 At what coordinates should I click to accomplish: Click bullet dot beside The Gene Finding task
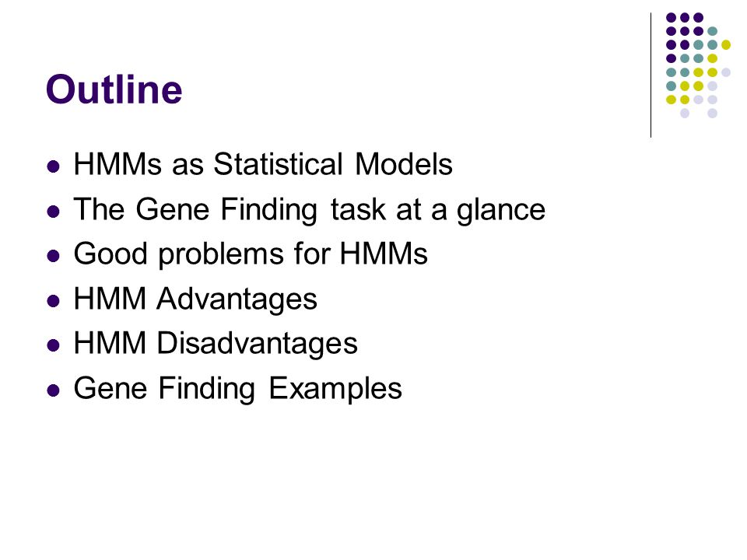click(54, 212)
